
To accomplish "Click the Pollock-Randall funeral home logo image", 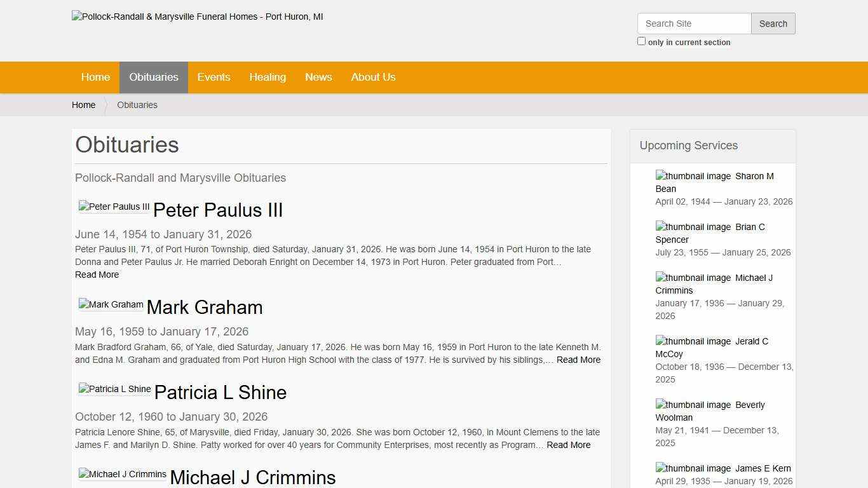I will point(197,17).
